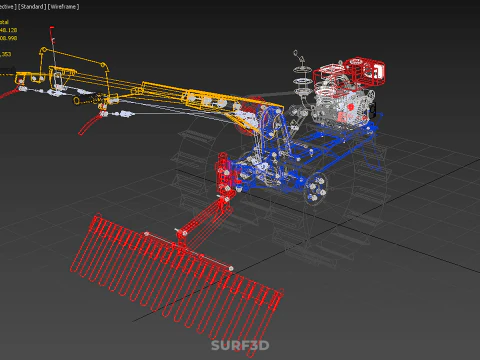Open the [Wireframe] viewport display menu
The image size is (480, 360).
63,7
